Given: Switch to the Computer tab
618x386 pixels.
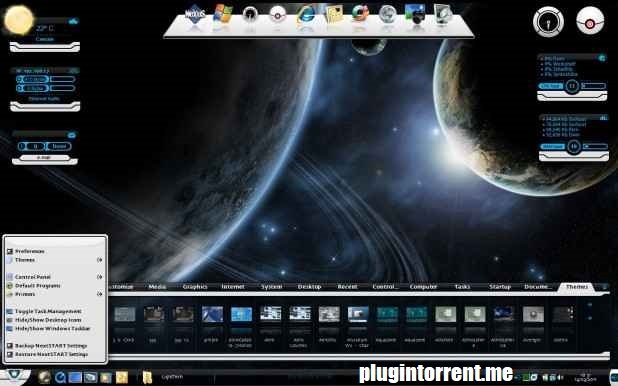Looking at the screenshot, I should click(423, 287).
